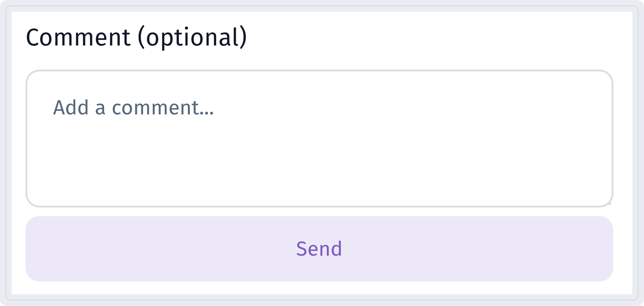Image resolution: width=644 pixels, height=306 pixels.
Task: Click the '(optional)' part of the label
Action: [x=192, y=37]
